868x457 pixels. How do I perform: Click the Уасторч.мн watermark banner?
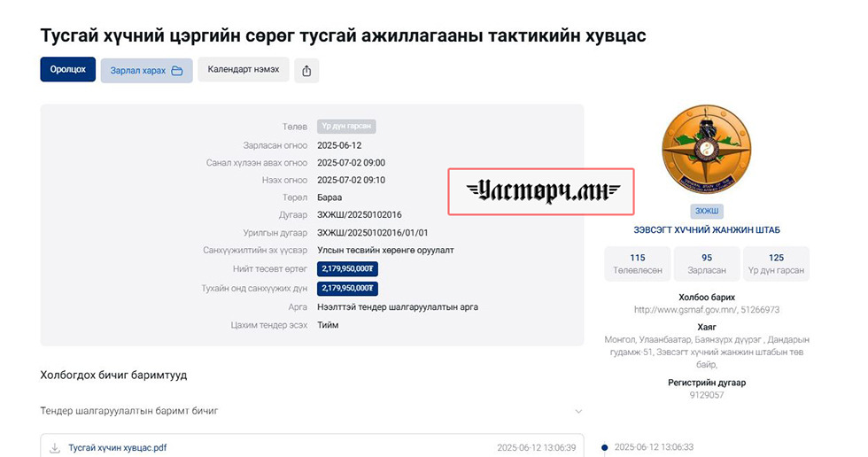[541, 191]
